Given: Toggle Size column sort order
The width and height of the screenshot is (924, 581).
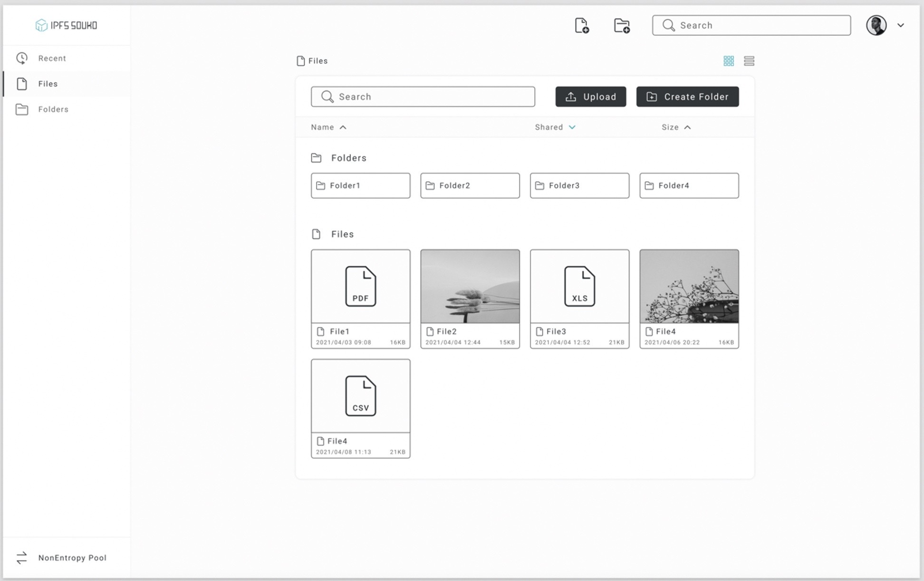Looking at the screenshot, I should pos(687,127).
